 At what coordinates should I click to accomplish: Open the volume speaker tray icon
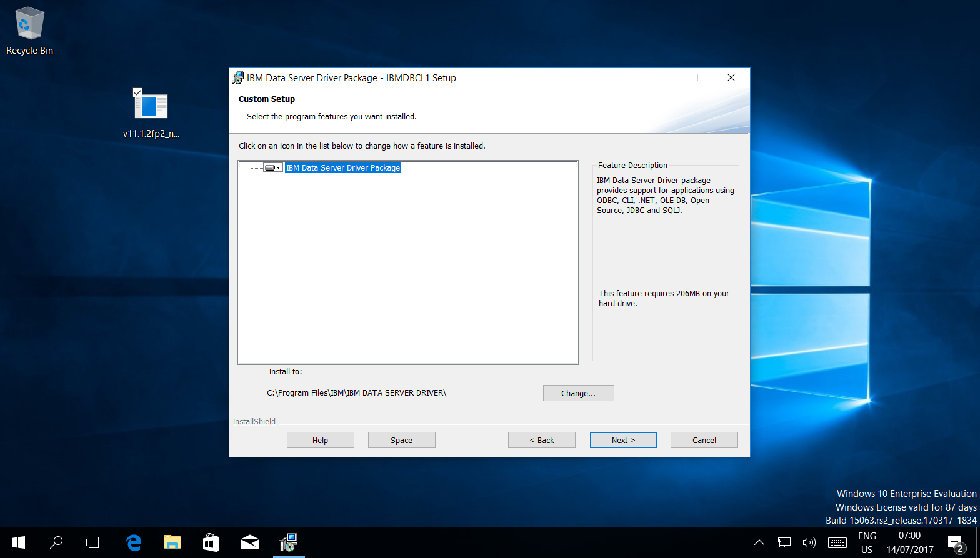click(809, 542)
